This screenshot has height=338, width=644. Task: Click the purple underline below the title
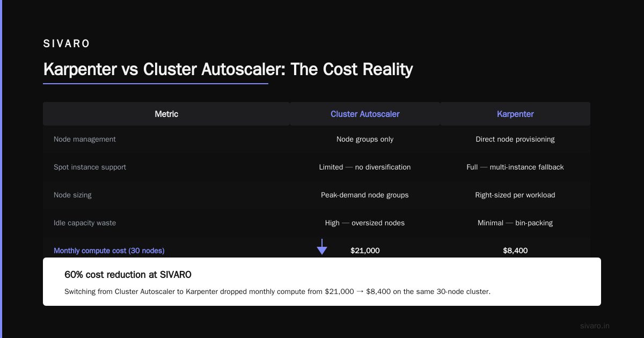click(156, 84)
